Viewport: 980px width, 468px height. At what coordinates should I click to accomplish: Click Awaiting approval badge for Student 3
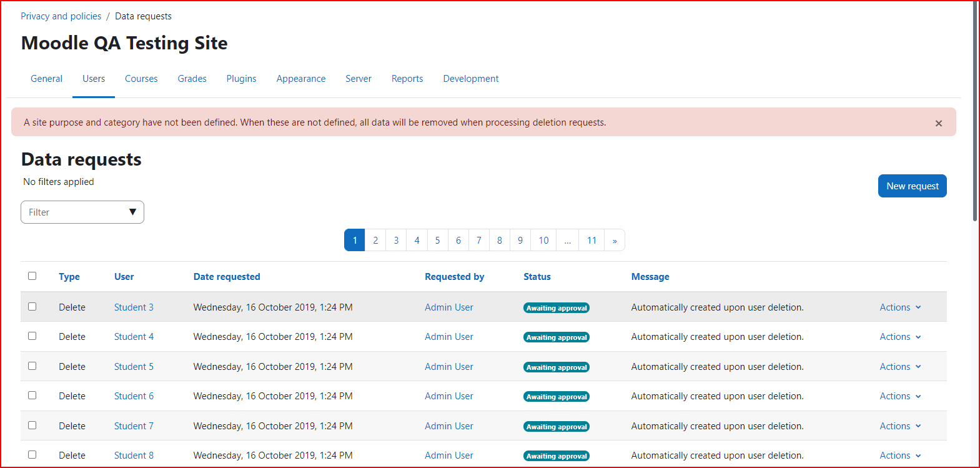pyautogui.click(x=557, y=308)
